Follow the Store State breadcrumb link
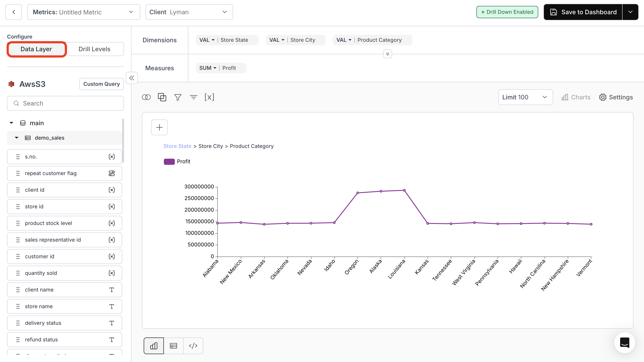Viewport: 644px width, 362px height. pos(177,146)
